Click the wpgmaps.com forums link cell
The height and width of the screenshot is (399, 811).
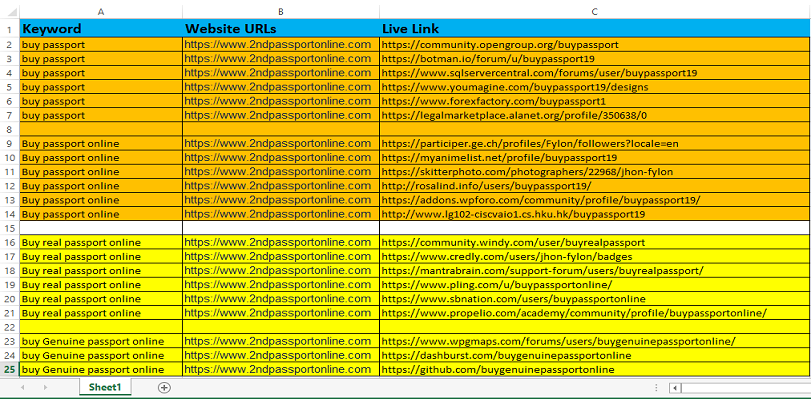coord(595,341)
